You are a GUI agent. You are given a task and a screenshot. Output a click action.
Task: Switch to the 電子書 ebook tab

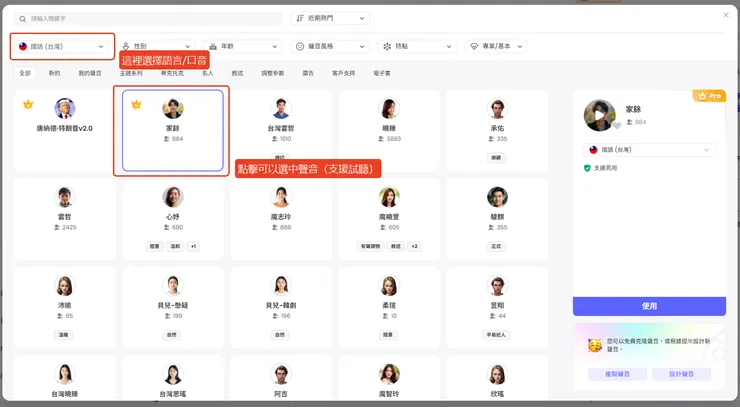tap(382, 73)
